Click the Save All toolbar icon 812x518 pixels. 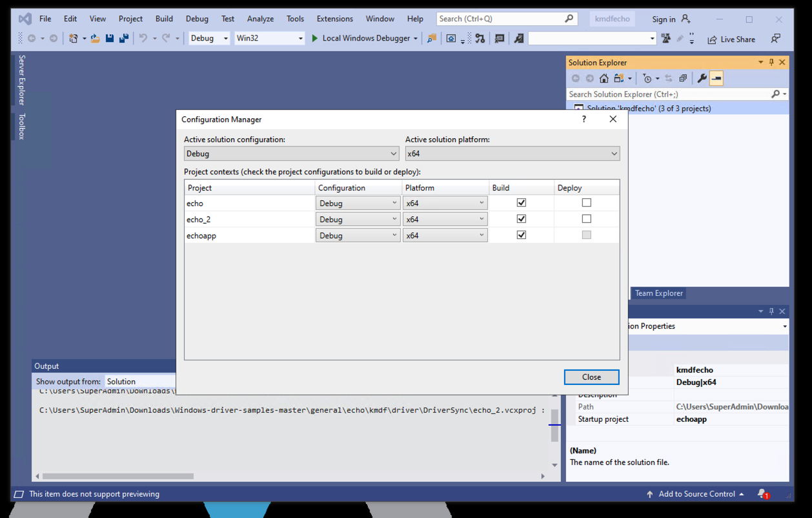coord(123,39)
